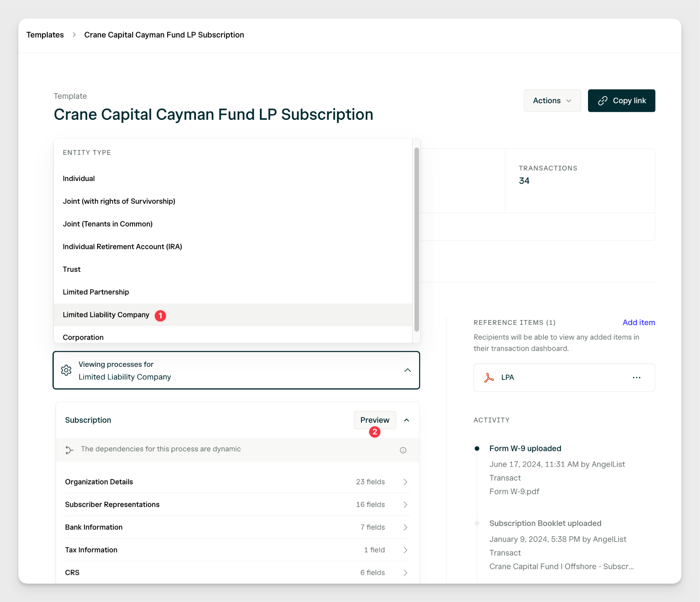Click the gear icon beside Viewing processes

(x=66, y=370)
